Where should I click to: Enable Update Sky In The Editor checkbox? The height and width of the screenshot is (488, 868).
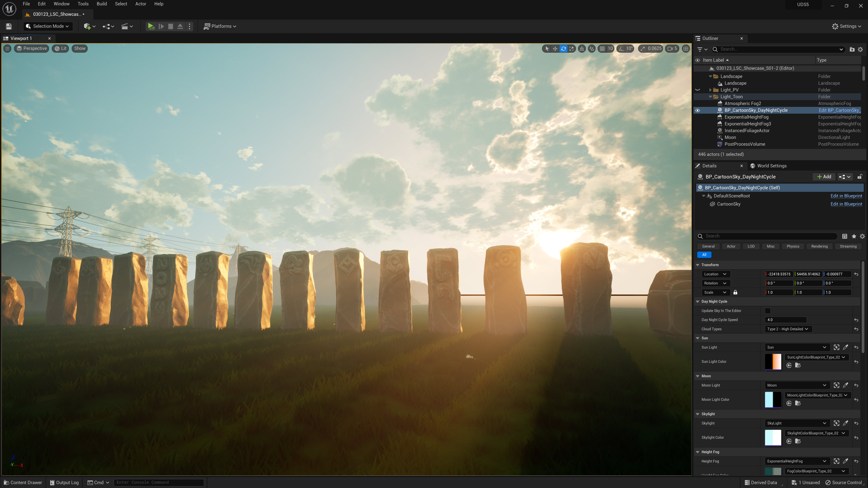[768, 311]
